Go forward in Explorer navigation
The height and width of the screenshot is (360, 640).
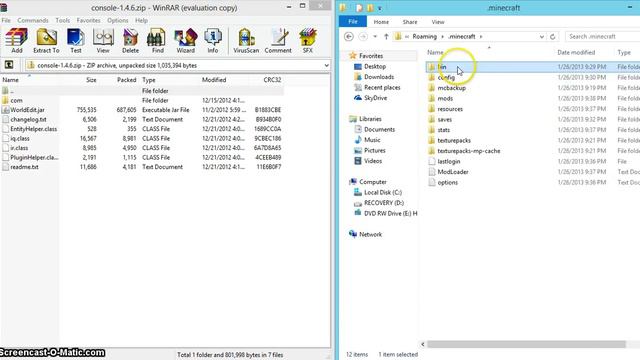coord(362,36)
